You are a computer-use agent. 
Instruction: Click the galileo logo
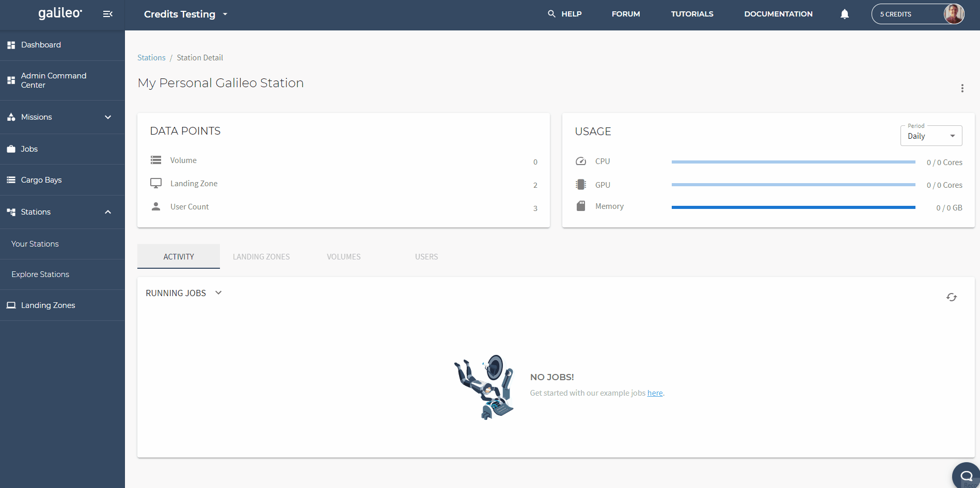click(x=60, y=13)
